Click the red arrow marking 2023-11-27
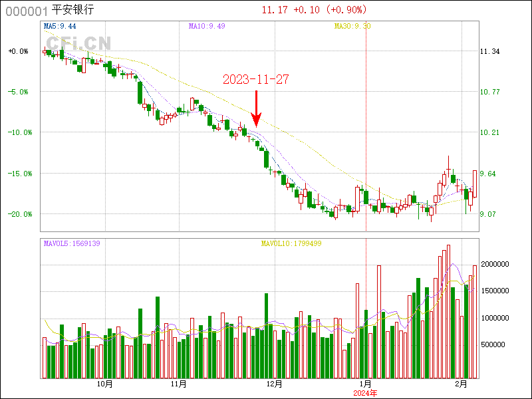The height and width of the screenshot is (399, 532). coord(256,108)
